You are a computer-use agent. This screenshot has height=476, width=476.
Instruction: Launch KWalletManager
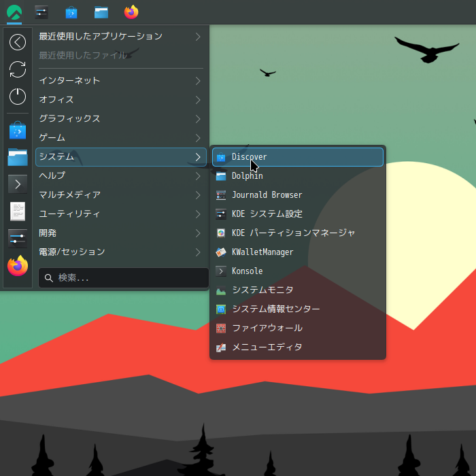pos(298,252)
